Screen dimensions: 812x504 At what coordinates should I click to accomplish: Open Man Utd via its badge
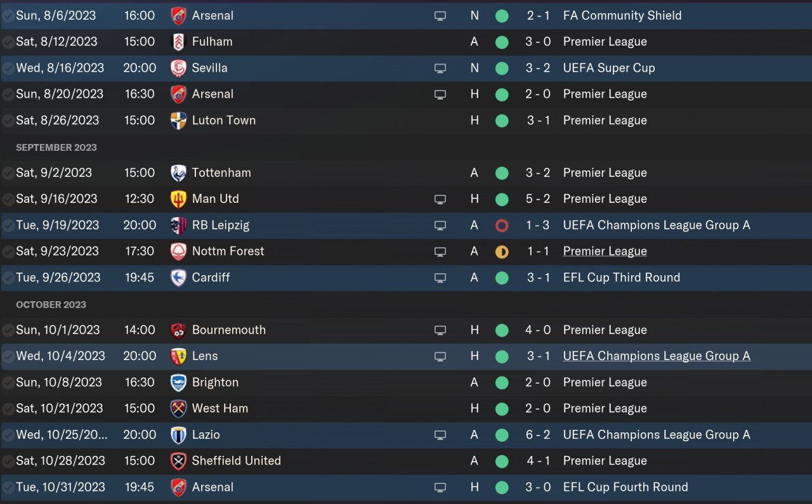(x=179, y=199)
